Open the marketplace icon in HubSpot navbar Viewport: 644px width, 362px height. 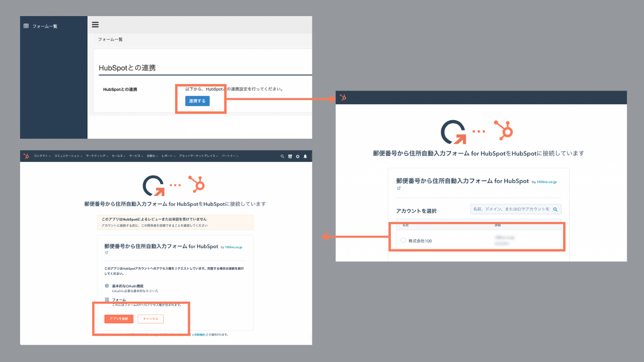tap(290, 156)
